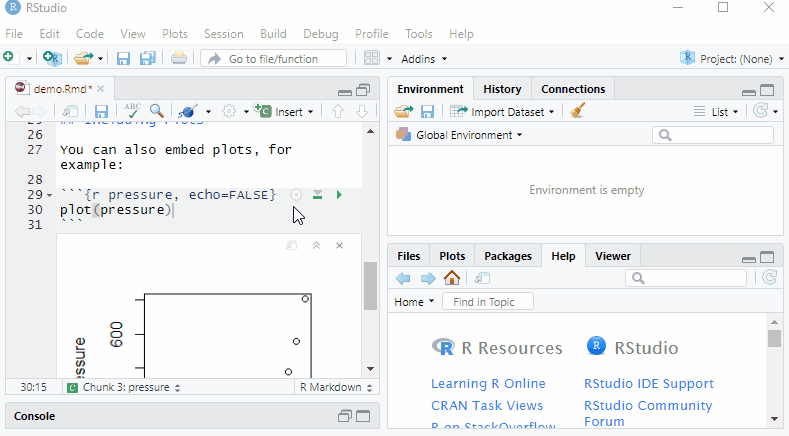Create a new project icon
This screenshot has width=789, height=436.
coord(52,58)
